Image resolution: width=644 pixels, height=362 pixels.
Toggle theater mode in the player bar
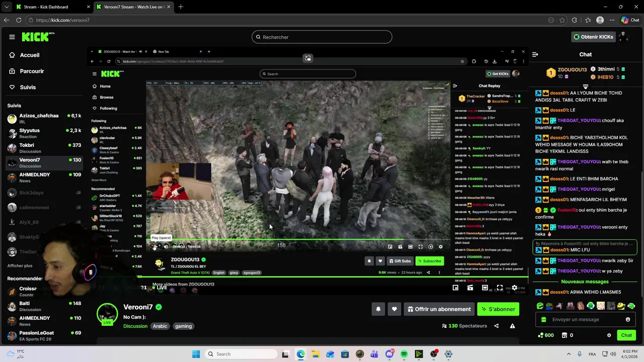(485, 288)
